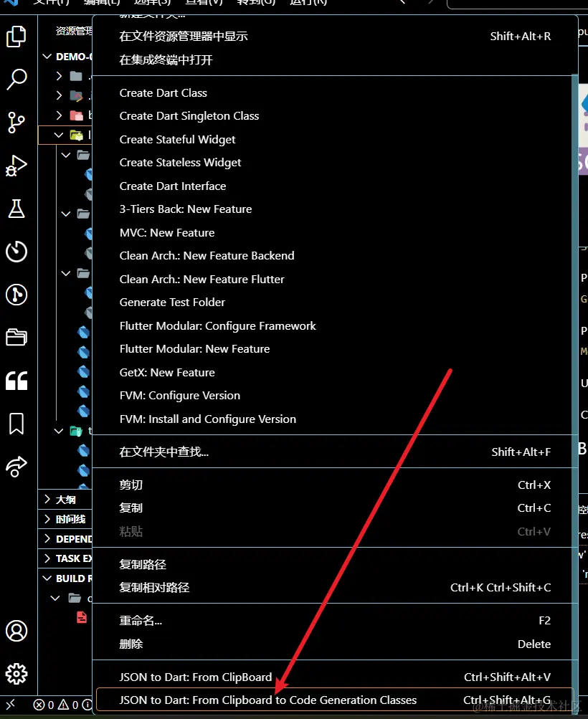Screen dimensions: 588x719
Task: Choose 在文件夹中查找 from context menu
Action: click(335, 452)
